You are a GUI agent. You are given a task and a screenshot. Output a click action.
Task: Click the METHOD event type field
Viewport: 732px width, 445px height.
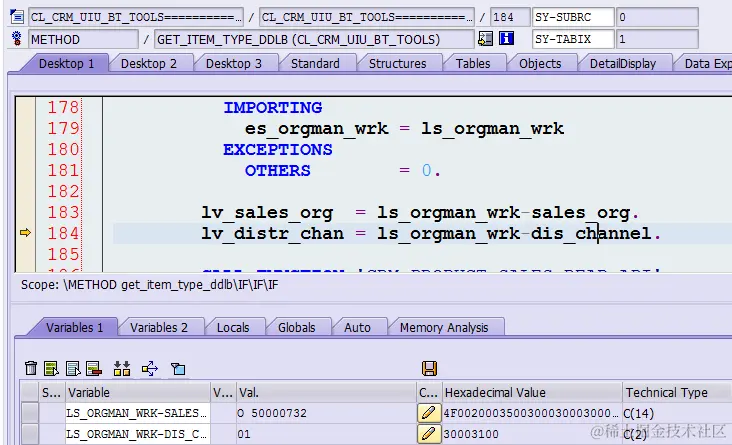pyautogui.click(x=83, y=39)
